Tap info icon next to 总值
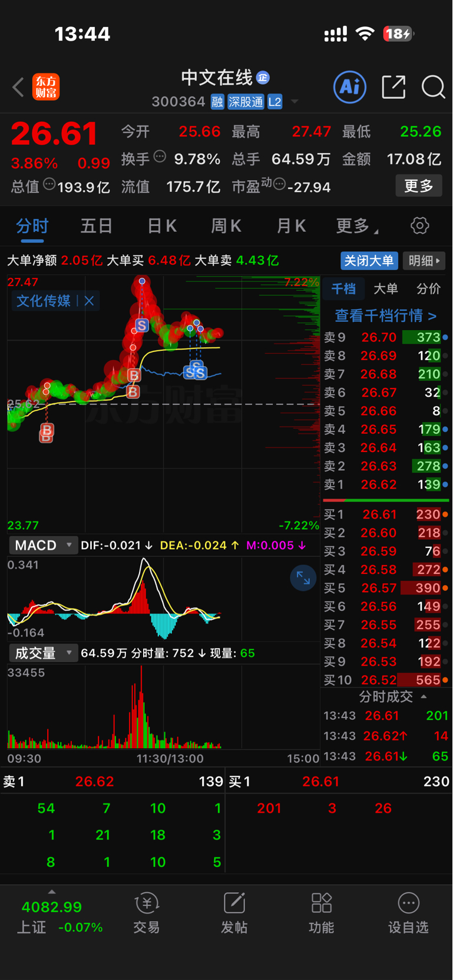Screen dimensions: 453x980 point(49,184)
